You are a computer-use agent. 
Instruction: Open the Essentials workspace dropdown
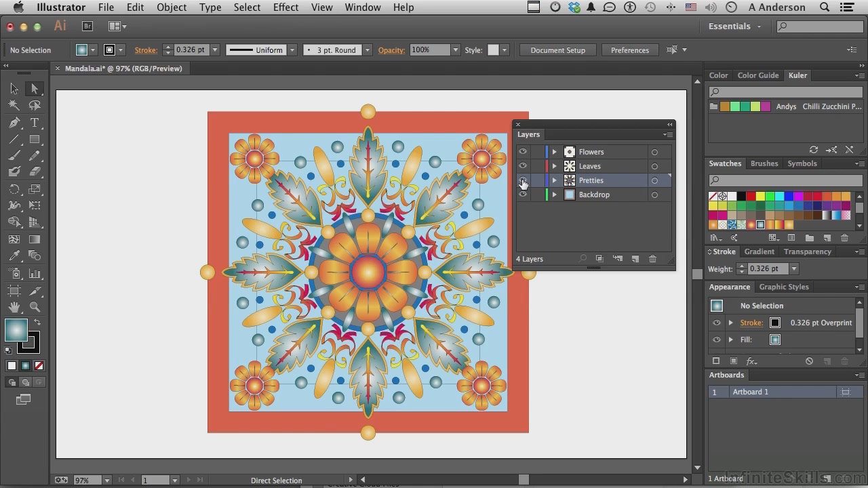tap(735, 26)
